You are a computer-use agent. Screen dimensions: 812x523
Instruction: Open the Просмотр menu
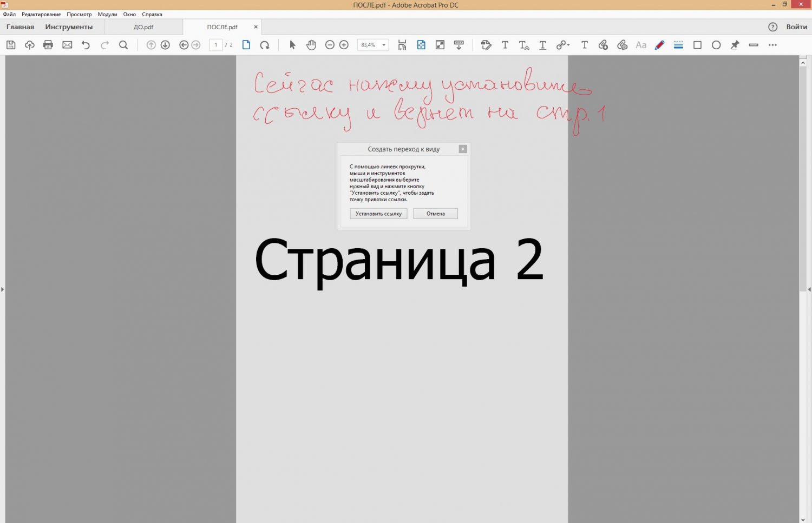(79, 14)
